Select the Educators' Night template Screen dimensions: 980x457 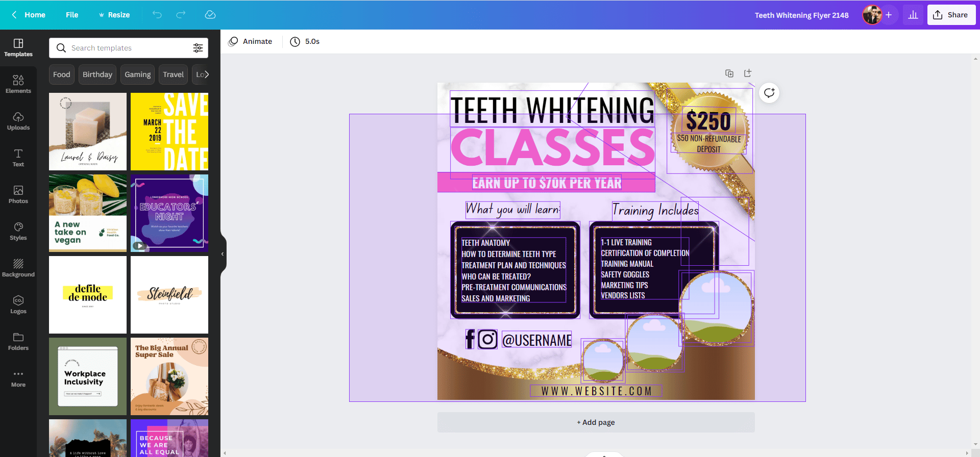point(169,213)
